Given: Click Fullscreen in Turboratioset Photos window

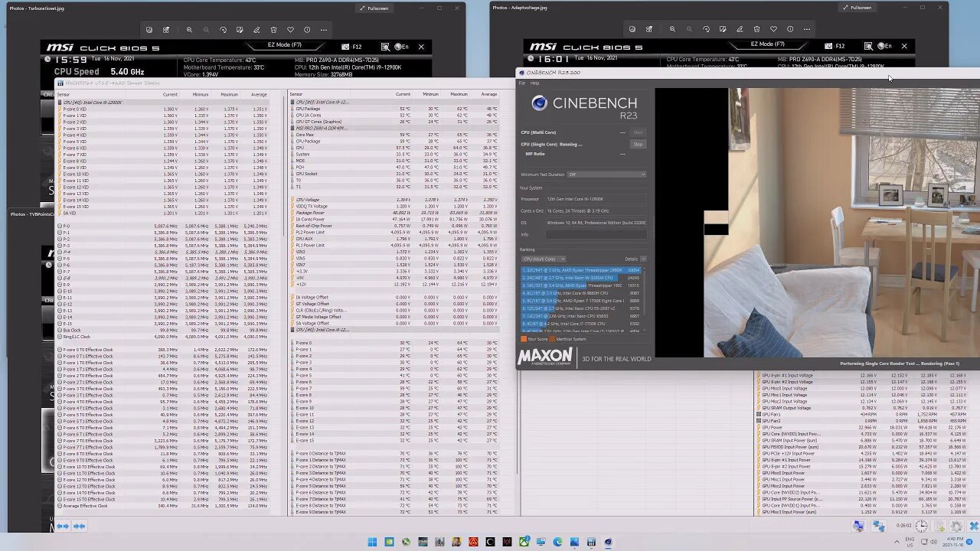Looking at the screenshot, I should (374, 8).
